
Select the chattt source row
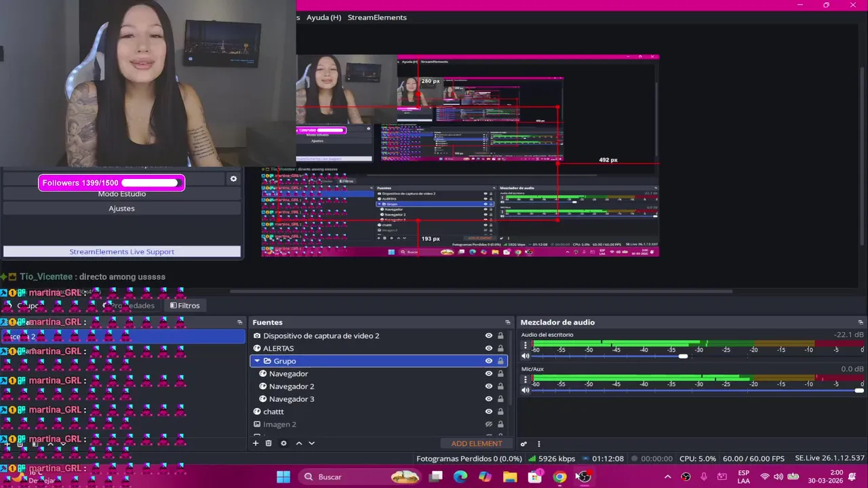pyautogui.click(x=379, y=411)
